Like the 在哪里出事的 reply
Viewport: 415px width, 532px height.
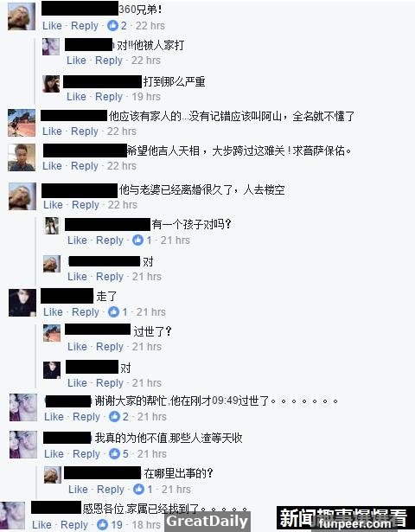point(79,490)
